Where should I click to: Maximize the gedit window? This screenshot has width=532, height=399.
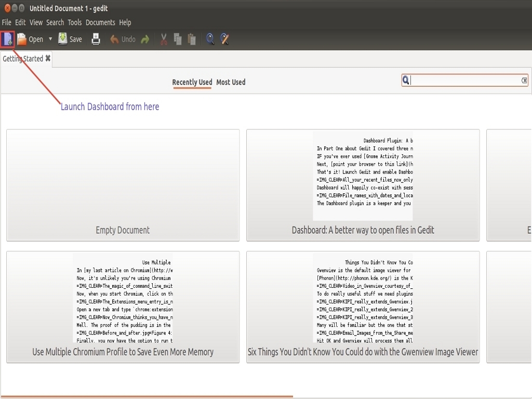tap(21, 8)
